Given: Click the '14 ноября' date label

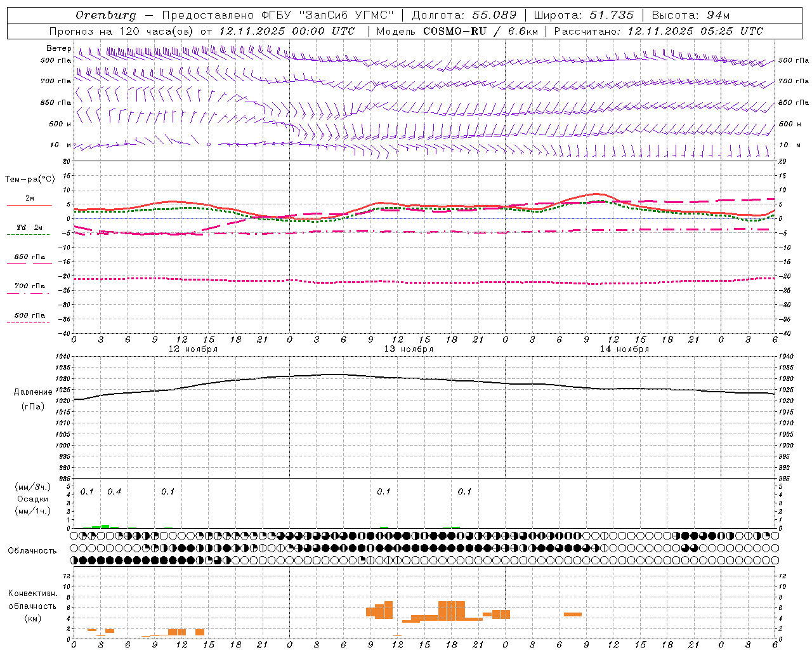Looking at the screenshot, I should 624,348.
